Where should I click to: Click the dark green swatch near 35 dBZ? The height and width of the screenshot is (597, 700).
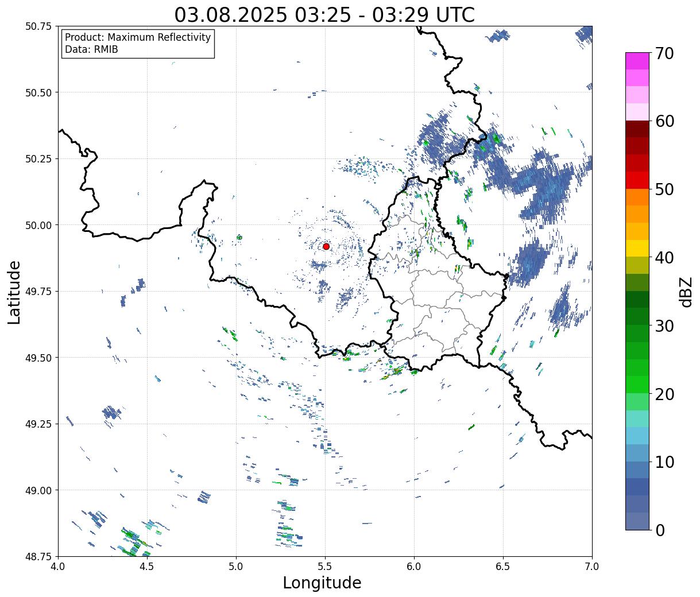click(637, 300)
